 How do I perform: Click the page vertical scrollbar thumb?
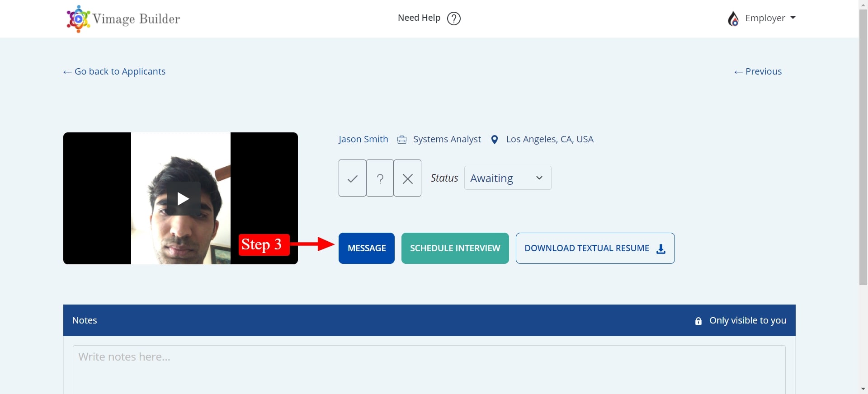point(863,147)
